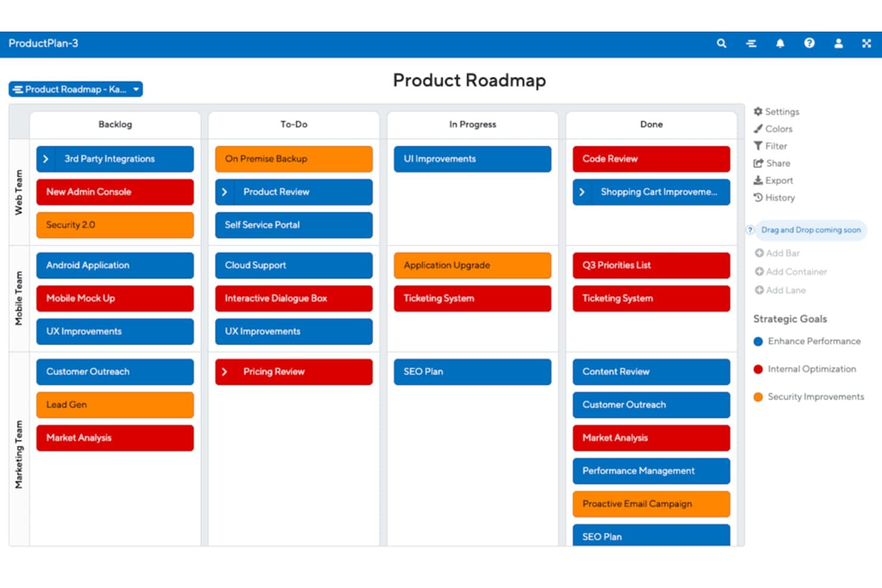Click the History clock icon
Viewport: 882px width, 588px height.
758,197
